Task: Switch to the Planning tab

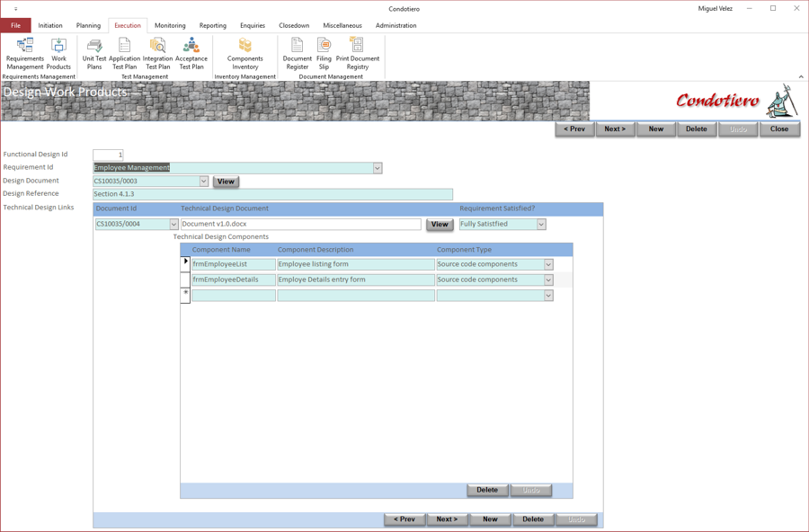Action: tap(88, 25)
